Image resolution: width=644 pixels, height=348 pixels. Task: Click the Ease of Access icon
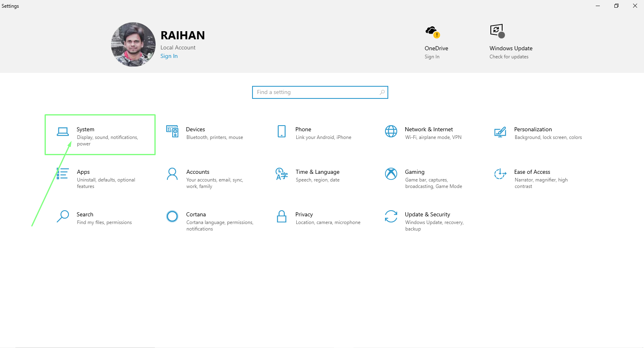(x=500, y=174)
